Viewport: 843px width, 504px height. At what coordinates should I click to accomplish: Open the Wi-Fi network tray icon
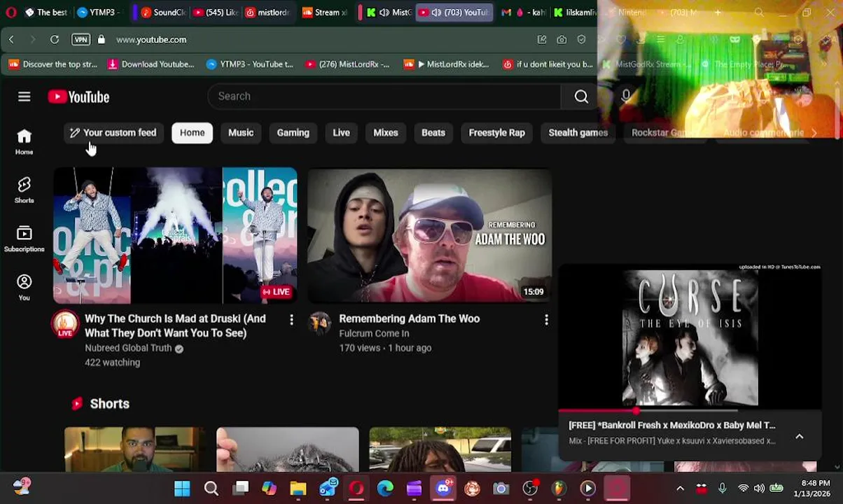click(x=743, y=488)
